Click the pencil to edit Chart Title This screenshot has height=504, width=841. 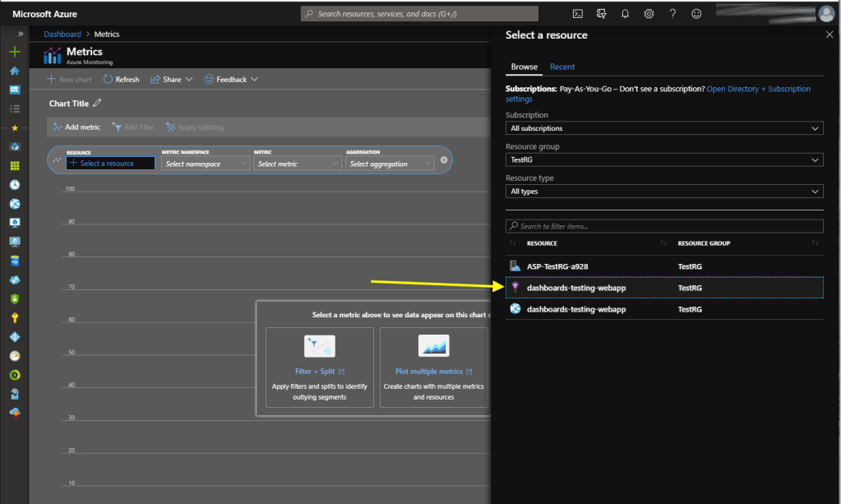point(97,104)
